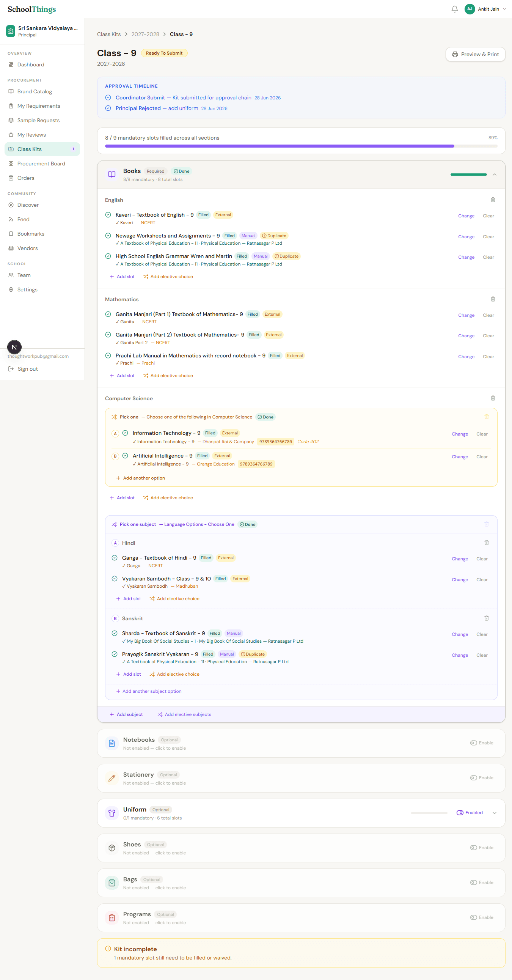Click the Uniform section progress bar
Viewport: 512px width, 980px height.
[429, 813]
